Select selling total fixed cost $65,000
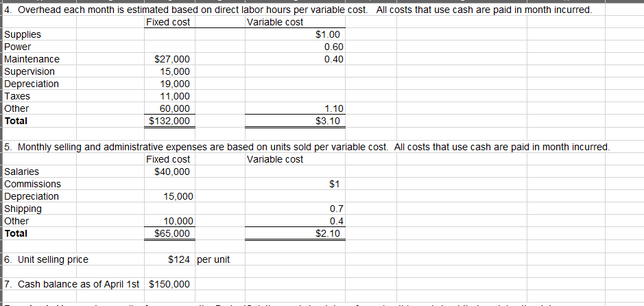 click(x=171, y=233)
